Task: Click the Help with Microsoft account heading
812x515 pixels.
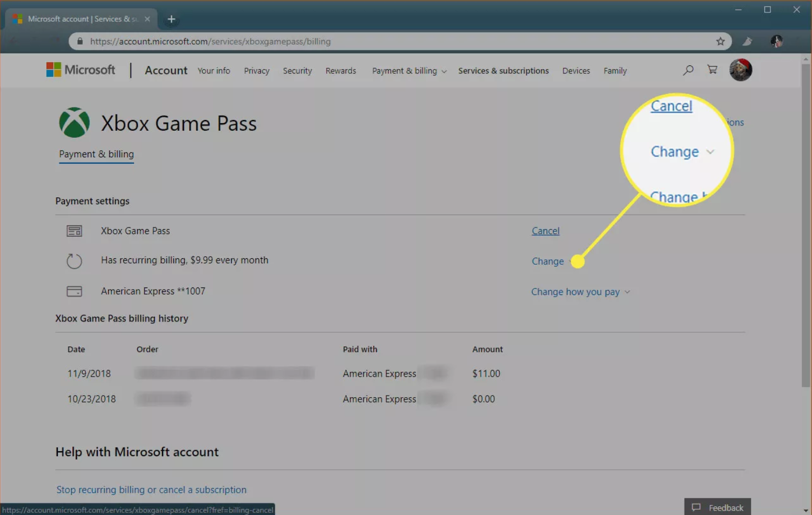Action: tap(137, 452)
